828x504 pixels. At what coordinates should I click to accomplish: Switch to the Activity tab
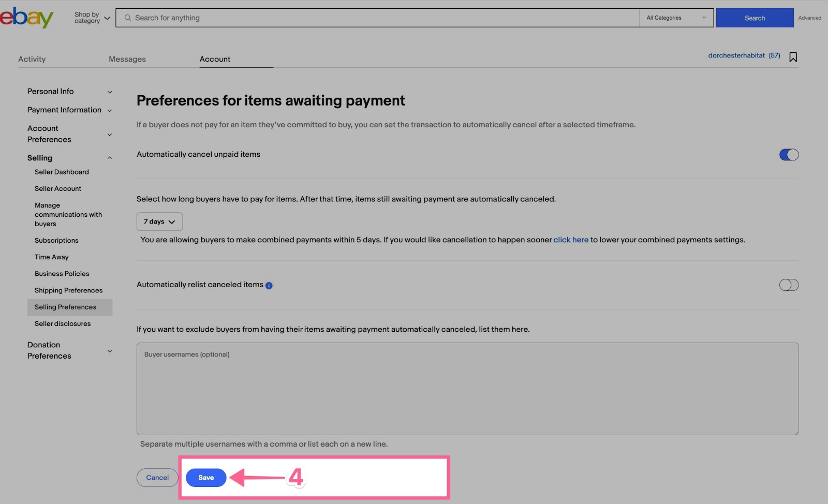coord(32,59)
